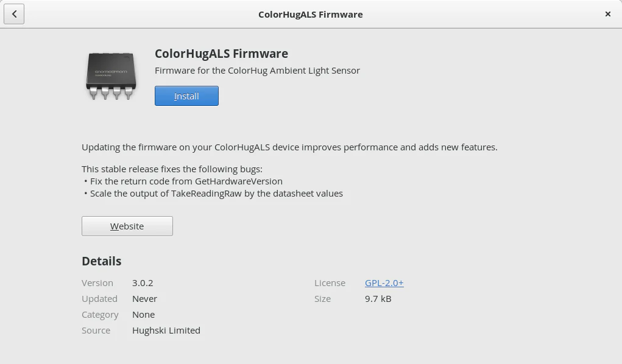This screenshot has width=622, height=364.
Task: Click the License field label
Action: (x=330, y=283)
